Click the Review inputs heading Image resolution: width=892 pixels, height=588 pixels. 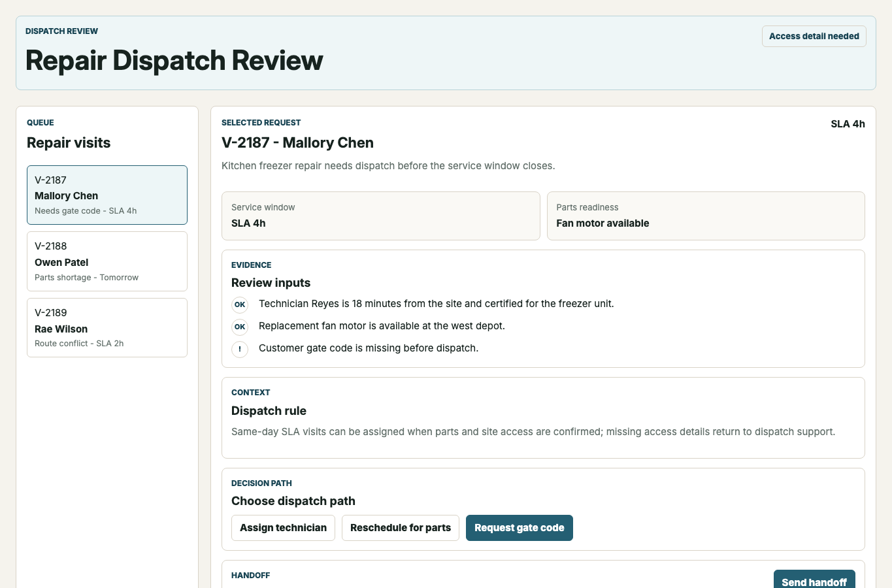click(271, 283)
